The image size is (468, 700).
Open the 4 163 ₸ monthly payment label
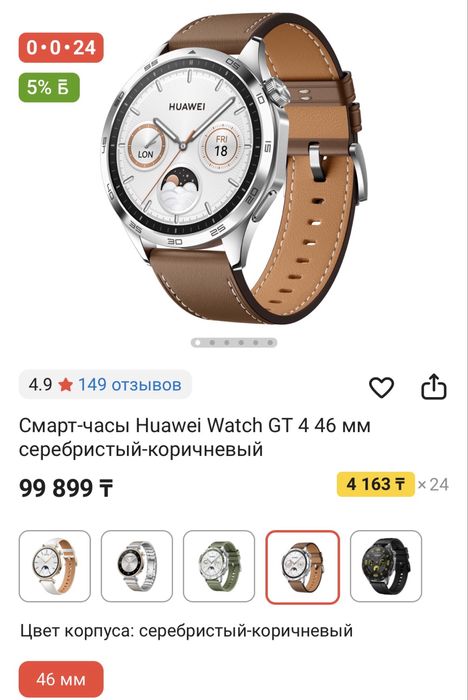point(376,484)
